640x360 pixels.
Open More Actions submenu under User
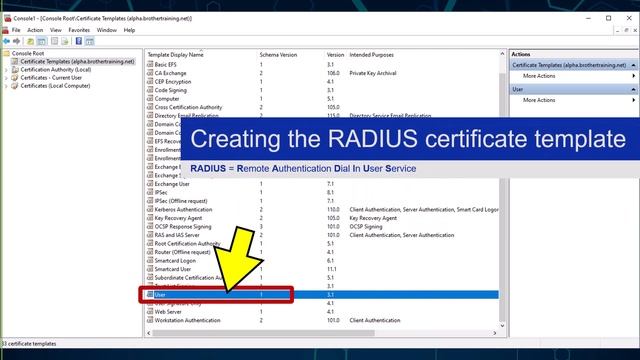click(573, 100)
